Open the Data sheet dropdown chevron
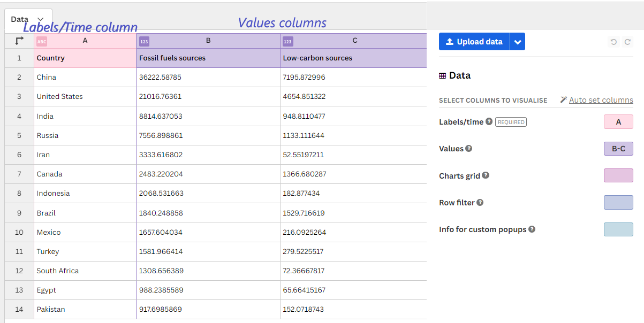This screenshot has height=323, width=644. click(x=40, y=18)
